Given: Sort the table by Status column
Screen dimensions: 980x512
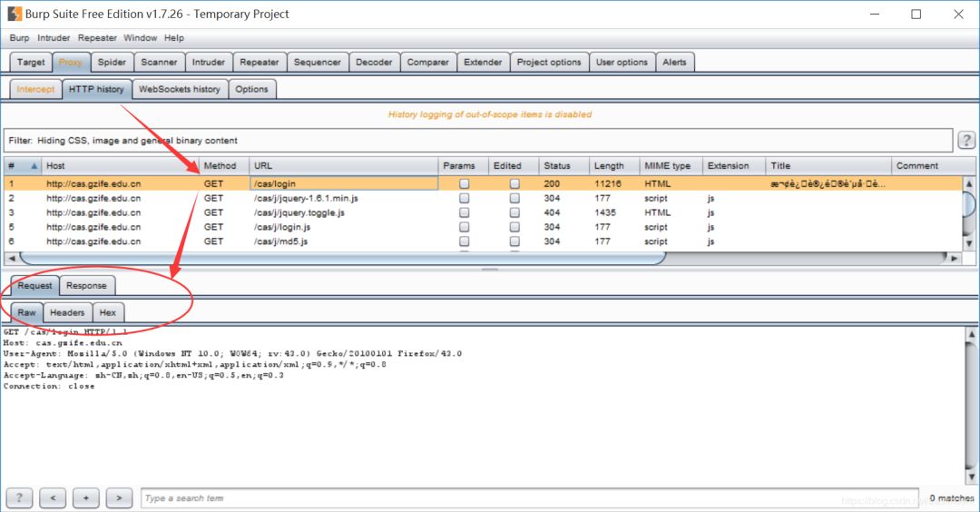Looking at the screenshot, I should (x=557, y=166).
